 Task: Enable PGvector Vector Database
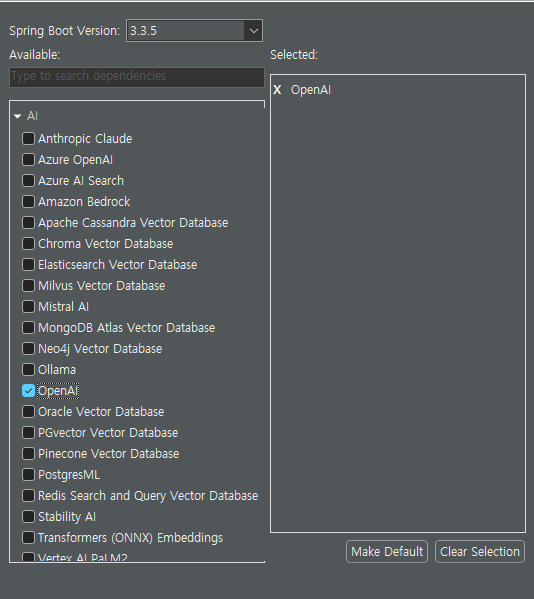(28, 433)
